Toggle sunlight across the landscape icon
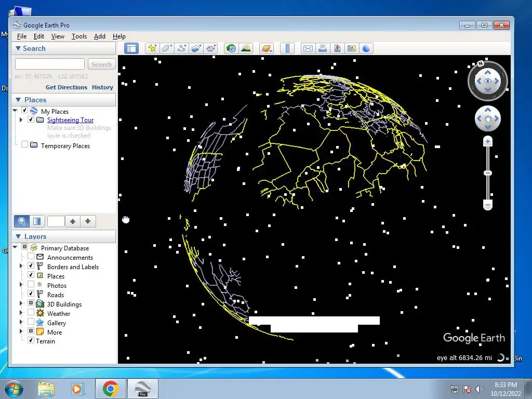The image size is (532, 399). coord(246,48)
